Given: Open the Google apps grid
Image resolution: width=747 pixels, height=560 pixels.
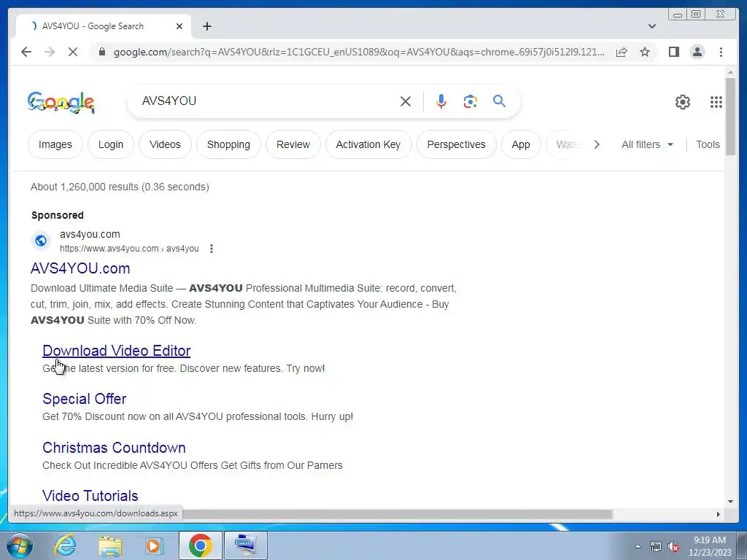Looking at the screenshot, I should (x=716, y=102).
